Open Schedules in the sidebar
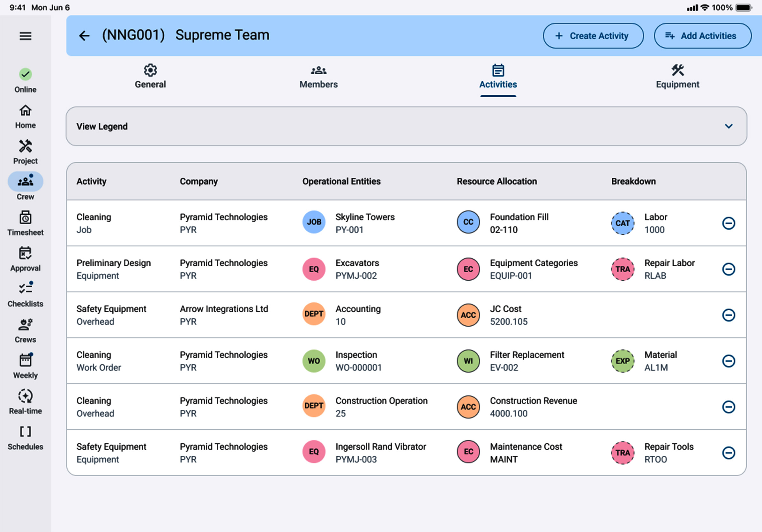This screenshot has height=532, width=762. tap(25, 438)
